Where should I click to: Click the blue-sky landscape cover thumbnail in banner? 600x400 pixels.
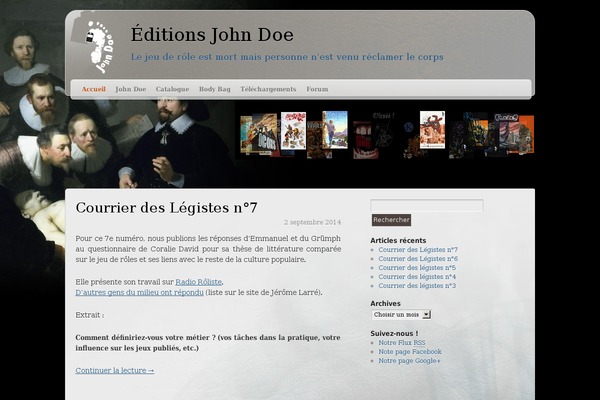(335, 130)
